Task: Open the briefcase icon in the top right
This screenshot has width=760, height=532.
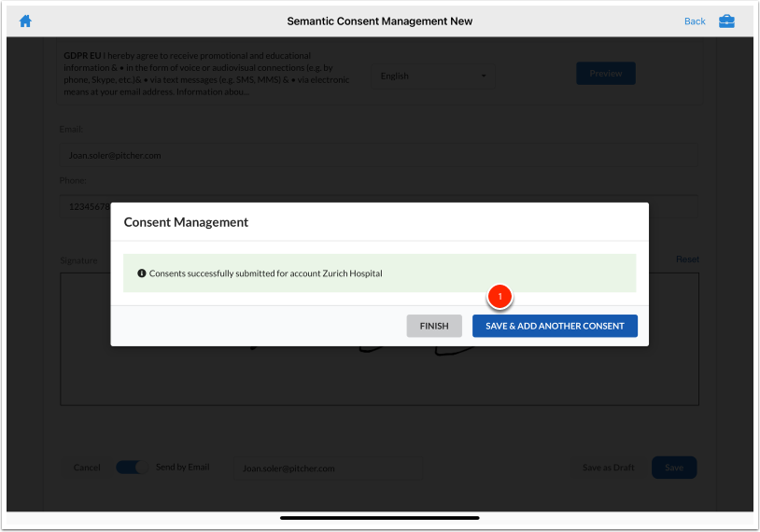Action: click(x=726, y=21)
